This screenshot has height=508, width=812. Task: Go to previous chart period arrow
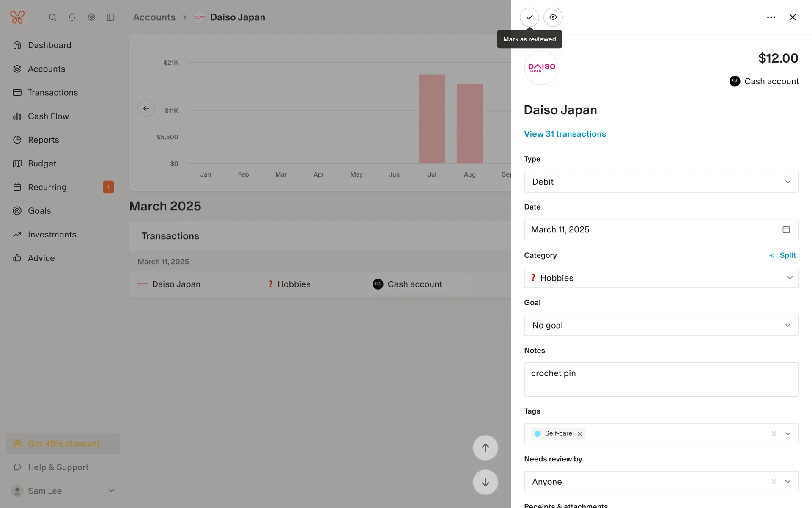[x=146, y=108]
